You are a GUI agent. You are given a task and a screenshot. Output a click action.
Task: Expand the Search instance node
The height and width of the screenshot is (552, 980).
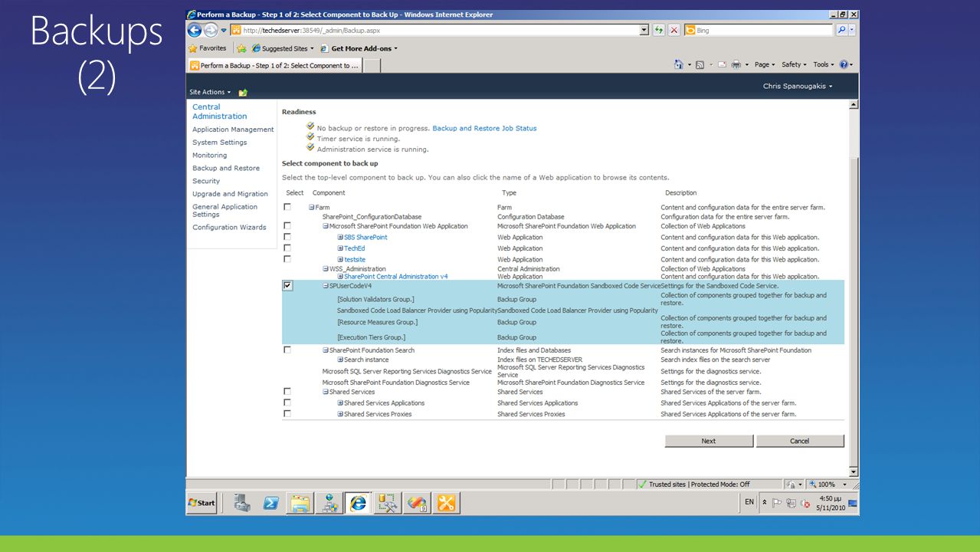coord(340,360)
